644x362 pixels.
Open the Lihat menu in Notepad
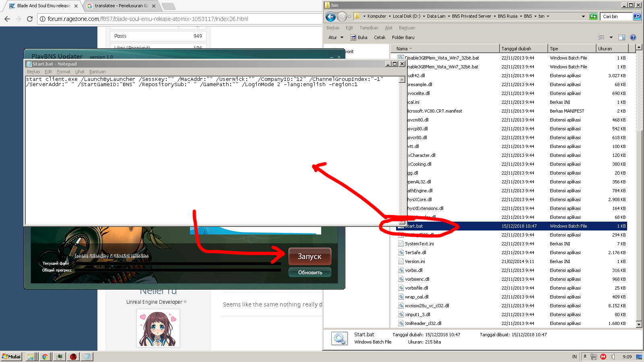pos(80,72)
